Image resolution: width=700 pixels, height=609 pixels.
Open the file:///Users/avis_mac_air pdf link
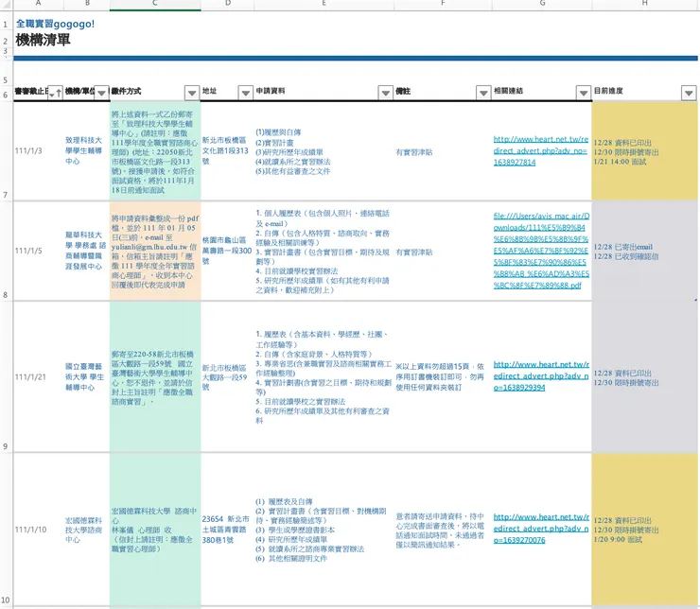pyautogui.click(x=541, y=251)
